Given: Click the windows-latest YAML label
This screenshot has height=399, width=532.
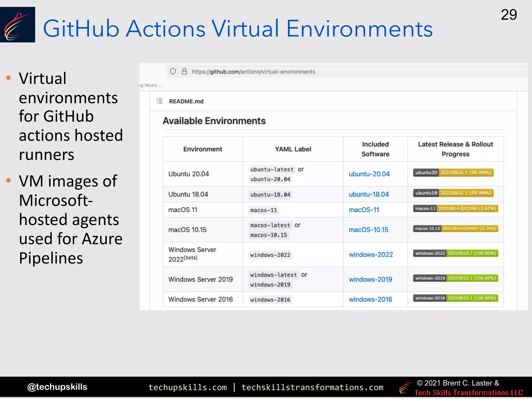Looking at the screenshot, I should coord(274,275).
